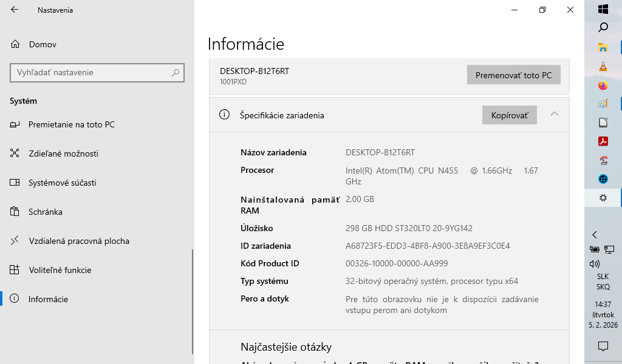The image size is (622, 364).
Task: Open Zdieľané možnosti settings page
Action: point(63,153)
